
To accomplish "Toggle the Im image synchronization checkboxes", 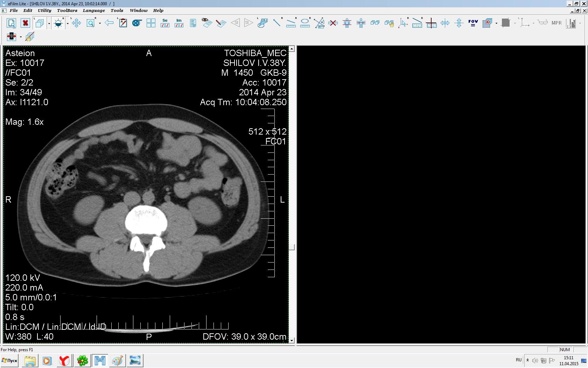I will [179, 23].
